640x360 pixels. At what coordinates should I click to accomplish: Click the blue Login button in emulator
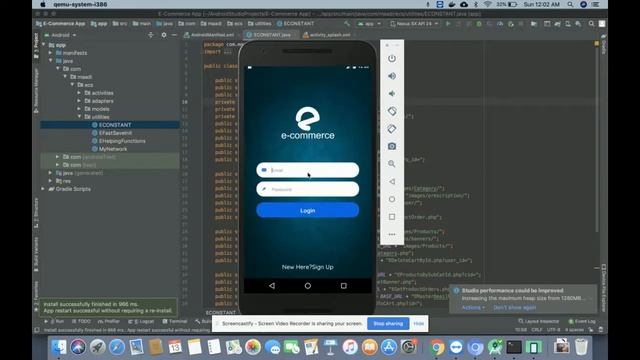[308, 210]
